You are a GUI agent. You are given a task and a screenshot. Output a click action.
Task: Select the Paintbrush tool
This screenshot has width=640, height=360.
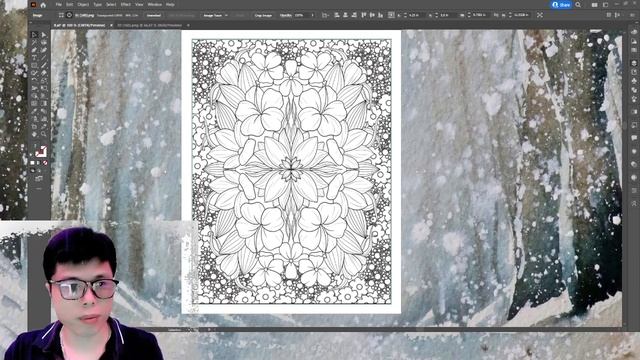click(44, 65)
